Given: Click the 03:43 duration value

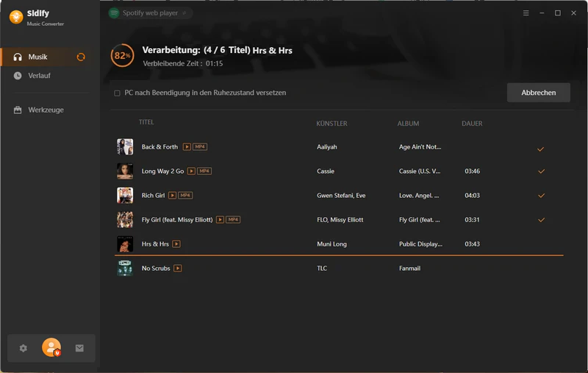Looking at the screenshot, I should pyautogui.click(x=472, y=244).
